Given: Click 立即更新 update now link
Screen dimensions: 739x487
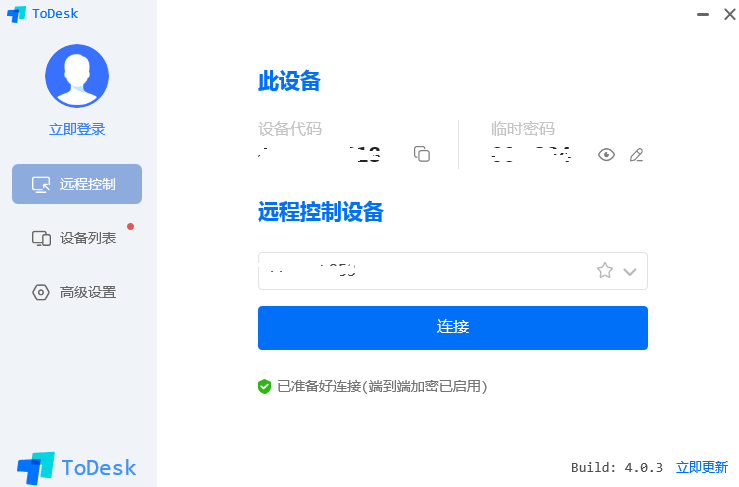Looking at the screenshot, I should (702, 467).
